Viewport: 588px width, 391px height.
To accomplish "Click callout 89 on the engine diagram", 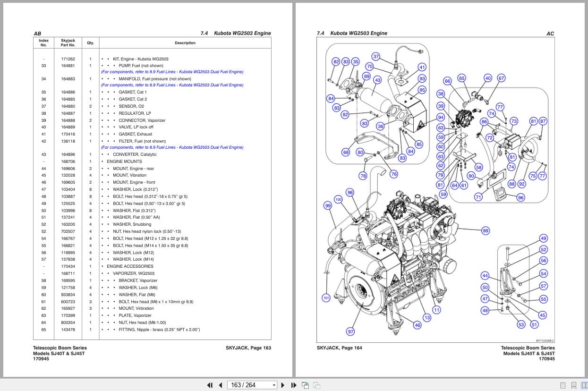I will [486, 230].
